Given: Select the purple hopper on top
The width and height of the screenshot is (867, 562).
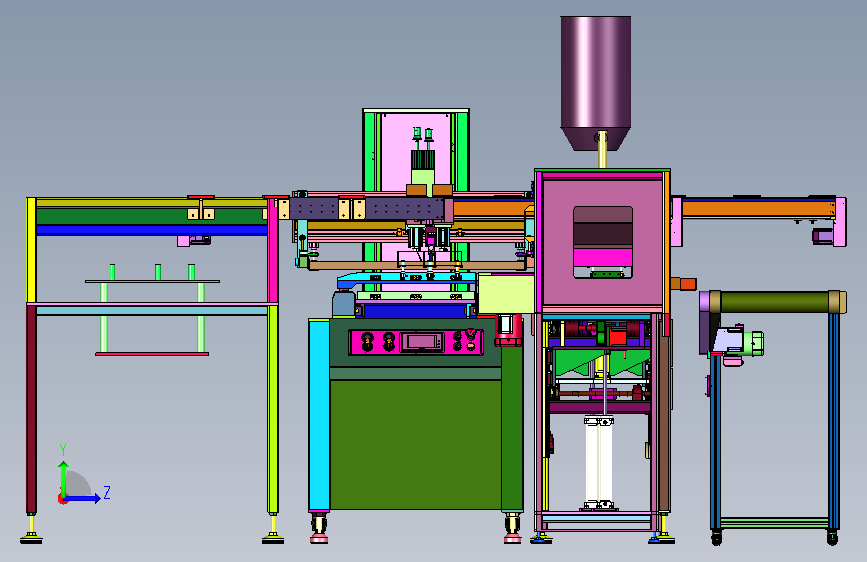Looking at the screenshot, I should 596,83.
